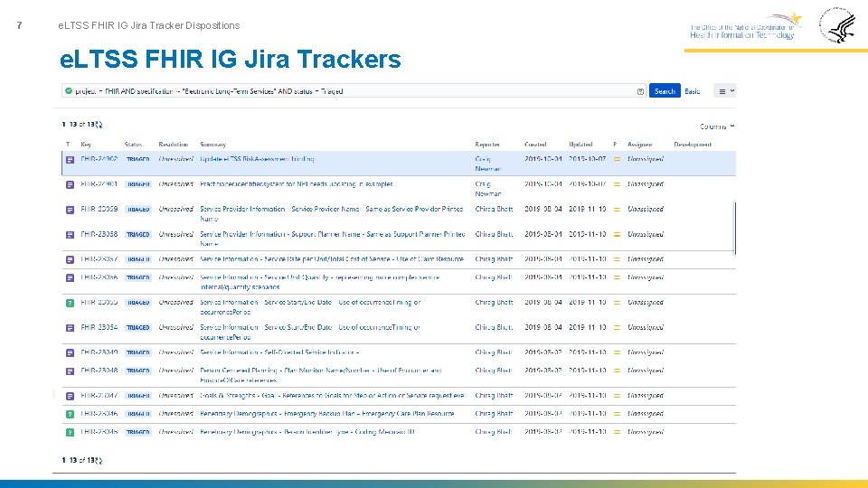
Task: Click the priority icon in the FHIR-23045 row
Action: click(x=617, y=432)
